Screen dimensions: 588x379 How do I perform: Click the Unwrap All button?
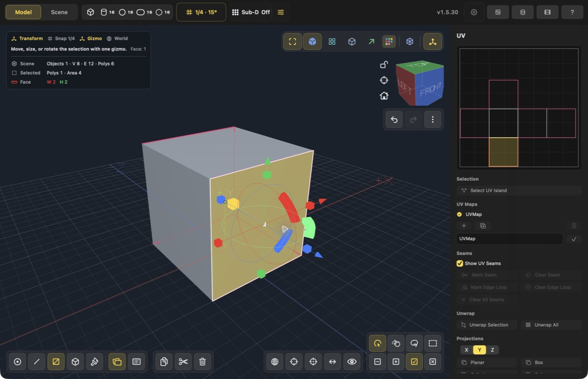(x=550, y=325)
